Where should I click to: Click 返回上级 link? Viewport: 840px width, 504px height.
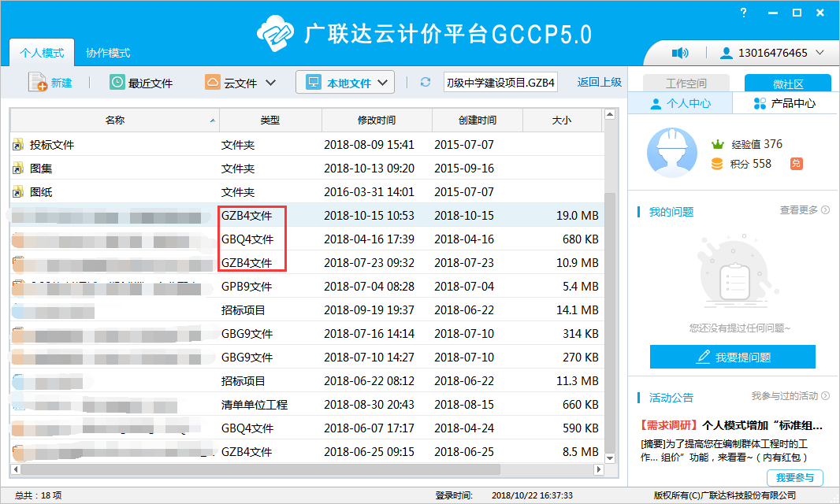(600, 82)
